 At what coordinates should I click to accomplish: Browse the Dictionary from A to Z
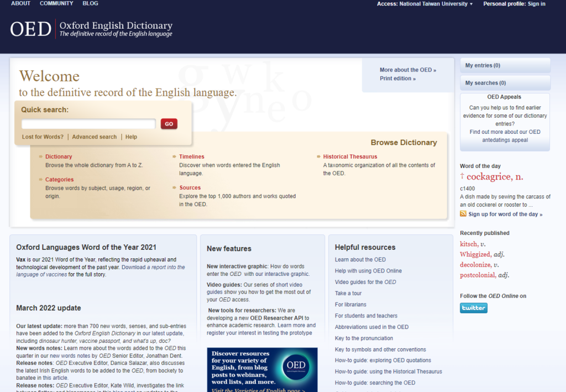(x=59, y=156)
